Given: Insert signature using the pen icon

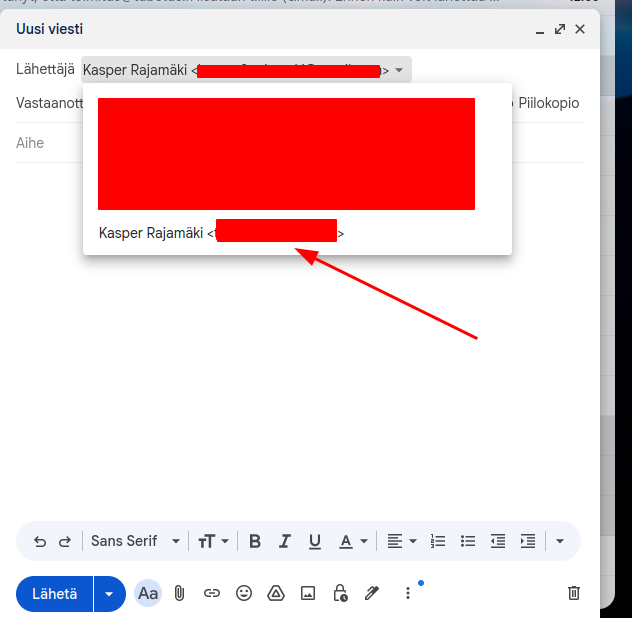Looking at the screenshot, I should pos(372,593).
